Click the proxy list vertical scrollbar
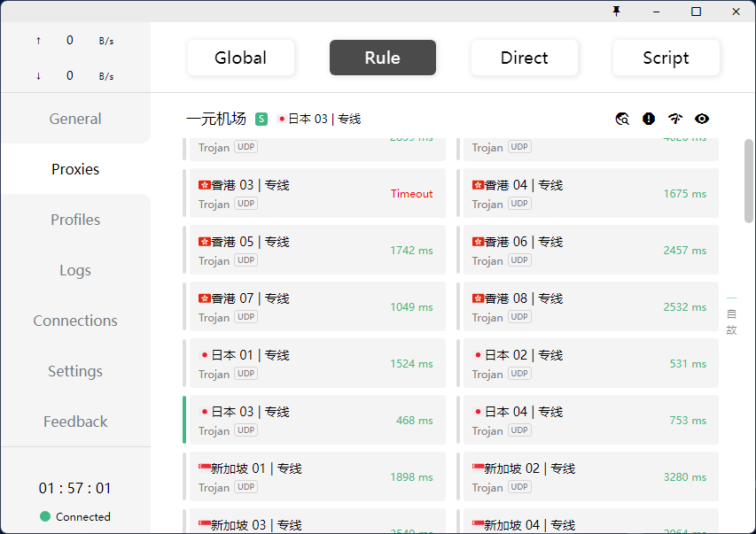 pyautogui.click(x=749, y=181)
